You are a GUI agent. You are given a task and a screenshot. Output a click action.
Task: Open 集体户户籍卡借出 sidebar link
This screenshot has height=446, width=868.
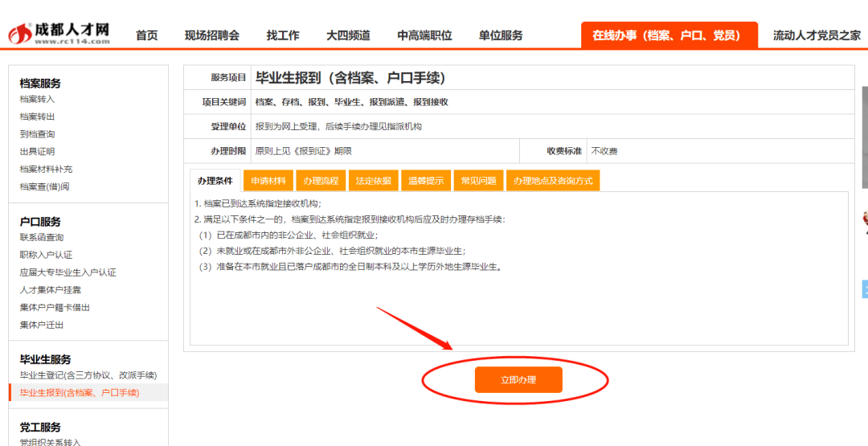point(55,307)
